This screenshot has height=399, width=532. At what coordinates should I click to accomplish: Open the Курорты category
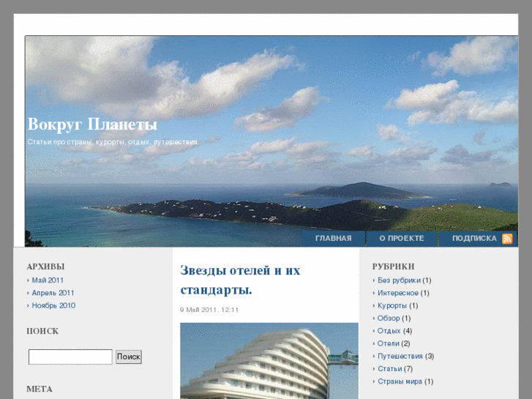[x=392, y=305]
